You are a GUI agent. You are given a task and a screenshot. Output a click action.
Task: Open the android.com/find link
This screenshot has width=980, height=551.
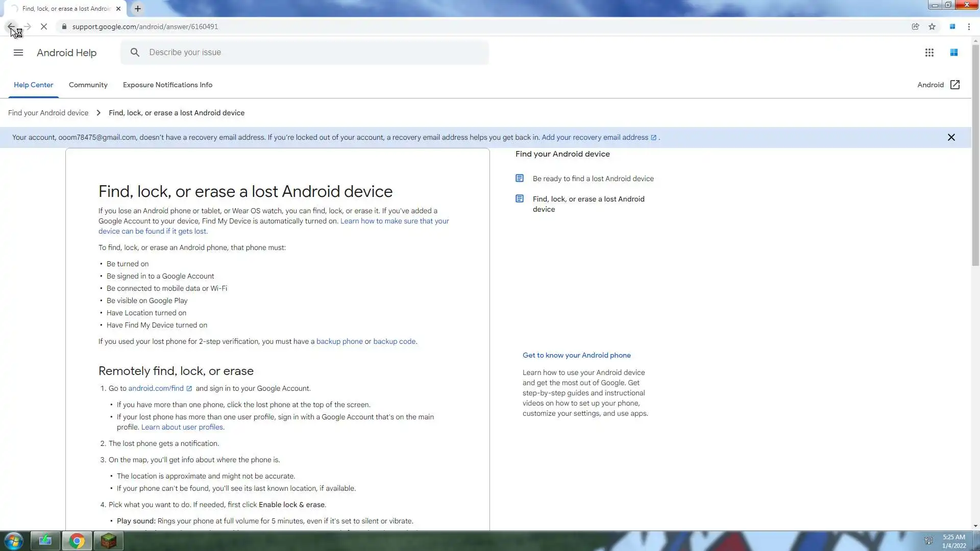[x=156, y=388]
